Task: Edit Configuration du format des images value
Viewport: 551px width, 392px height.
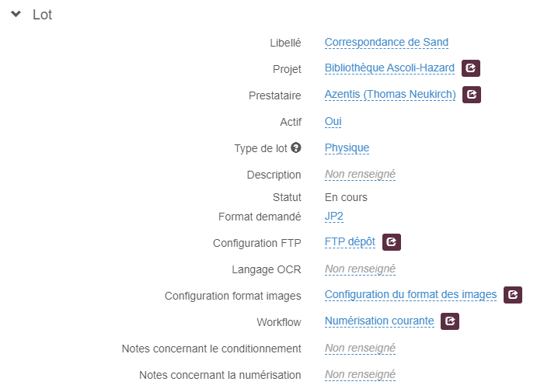Action: tap(411, 295)
